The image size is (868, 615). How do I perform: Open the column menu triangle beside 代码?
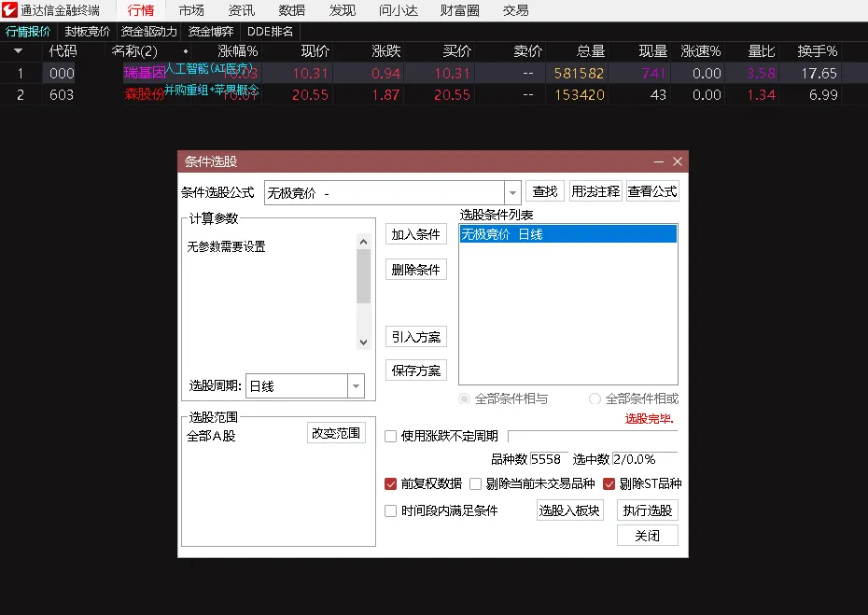(x=19, y=51)
